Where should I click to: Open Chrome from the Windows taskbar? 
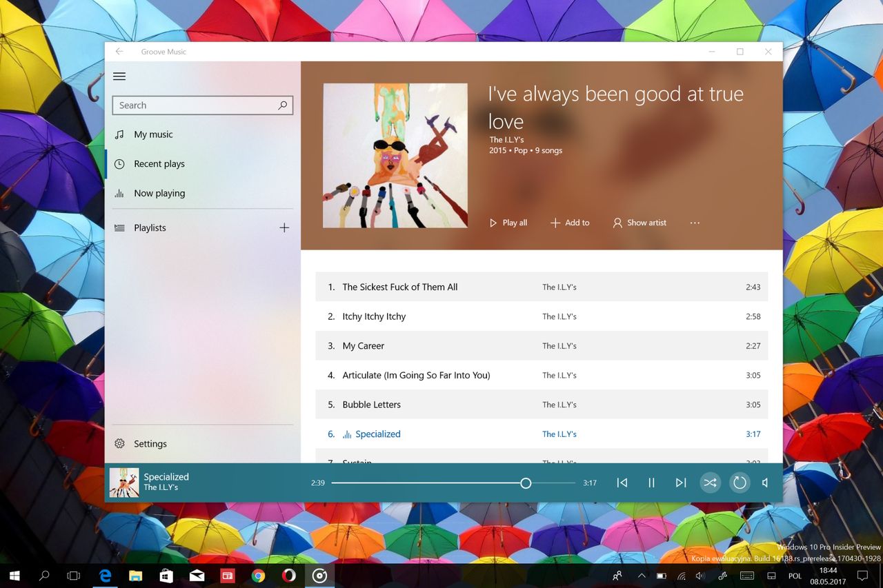point(258,576)
